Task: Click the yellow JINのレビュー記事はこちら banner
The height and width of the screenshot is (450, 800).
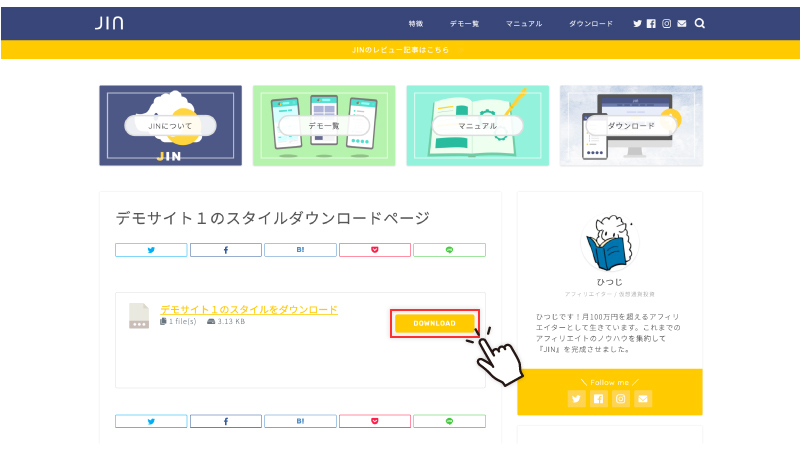Action: [401, 49]
